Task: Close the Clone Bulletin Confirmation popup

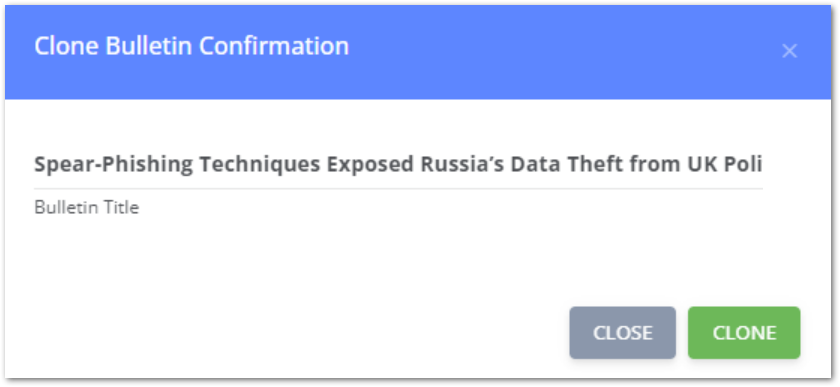Action: pyautogui.click(x=789, y=51)
